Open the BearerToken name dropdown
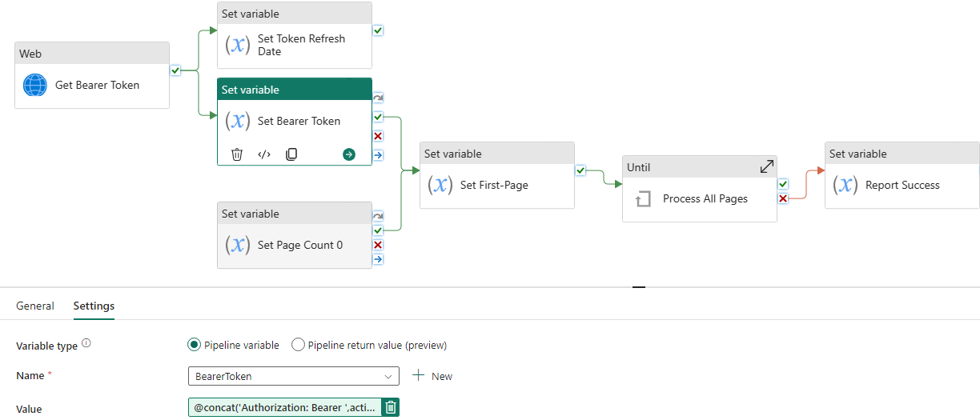This screenshot has height=420, width=980. [293, 376]
